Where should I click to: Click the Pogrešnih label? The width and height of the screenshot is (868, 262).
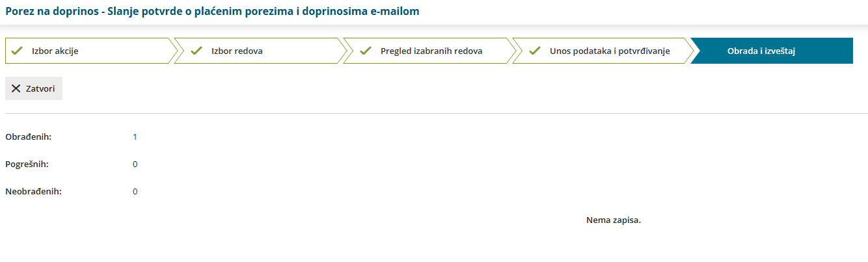point(27,164)
